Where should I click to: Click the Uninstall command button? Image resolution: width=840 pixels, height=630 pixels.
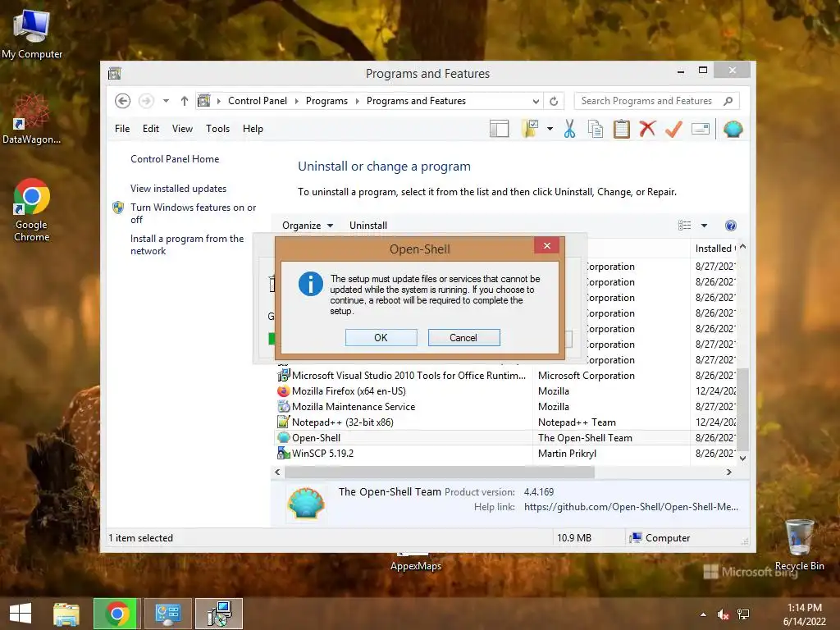[x=368, y=226]
